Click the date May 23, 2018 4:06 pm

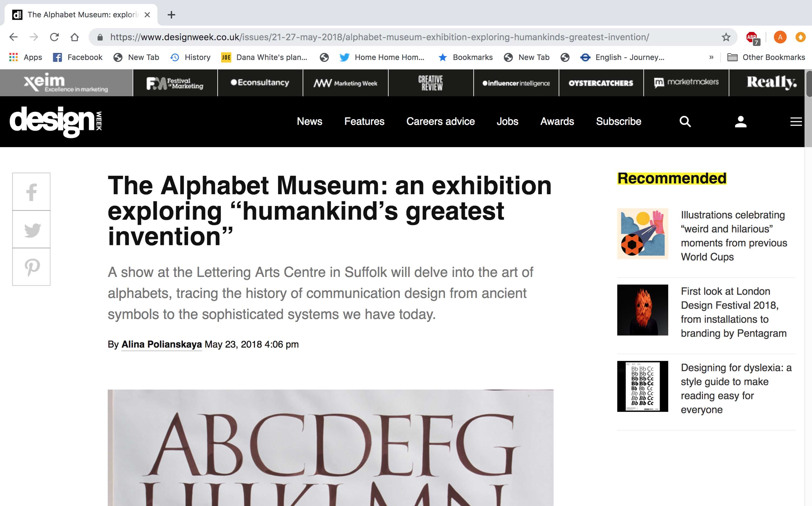coord(251,344)
